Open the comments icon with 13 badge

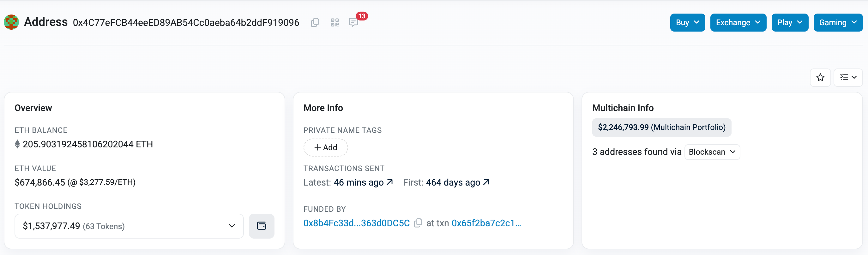(x=353, y=23)
